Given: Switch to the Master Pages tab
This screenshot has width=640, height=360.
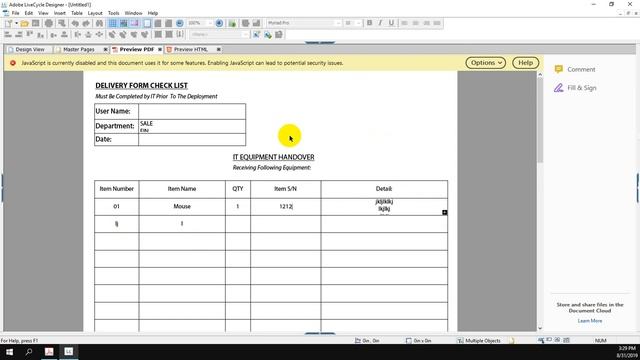Looking at the screenshot, I should tap(79, 49).
